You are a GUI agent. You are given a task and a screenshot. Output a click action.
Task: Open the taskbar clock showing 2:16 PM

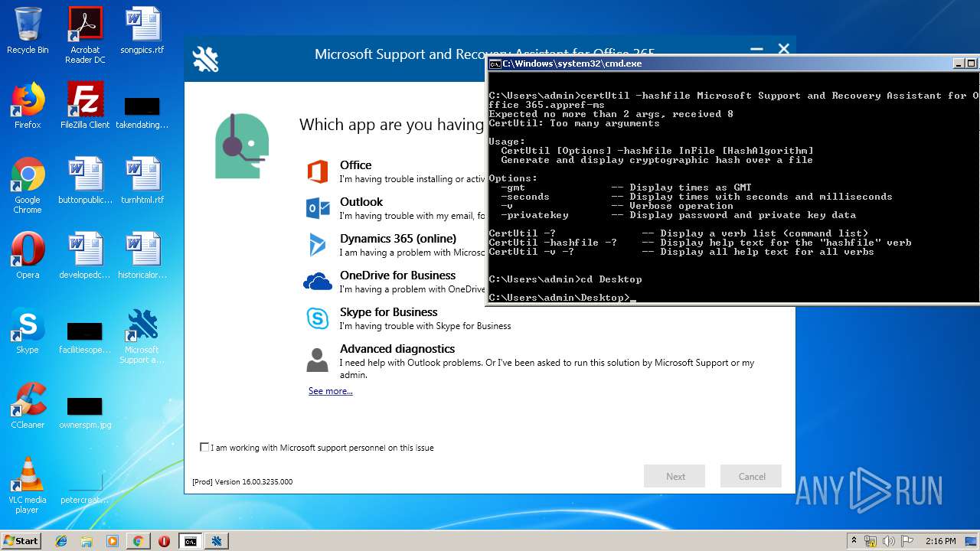coord(940,541)
